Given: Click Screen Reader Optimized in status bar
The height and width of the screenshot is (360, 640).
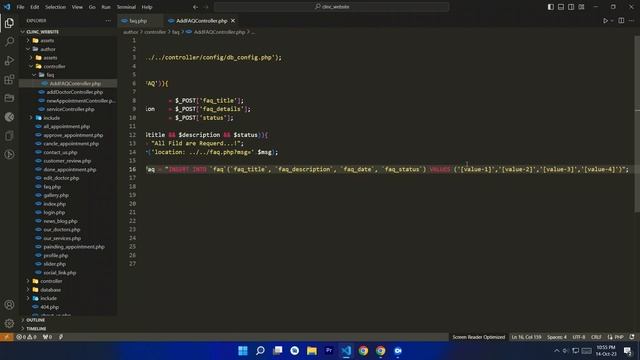Looking at the screenshot, I should [478, 337].
